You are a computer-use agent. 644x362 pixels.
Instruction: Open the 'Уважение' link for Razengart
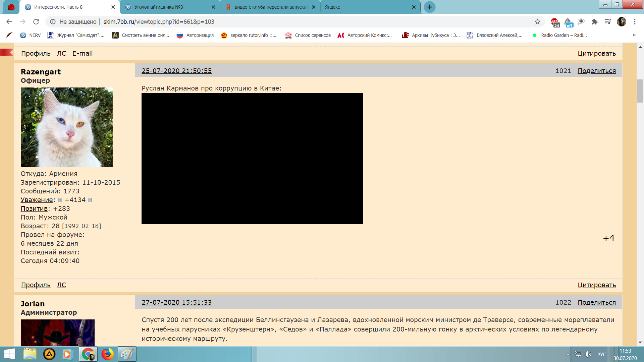37,200
